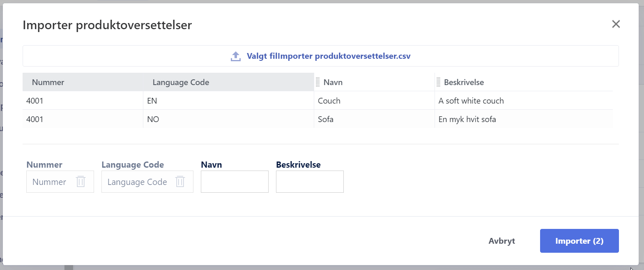Image resolution: width=644 pixels, height=270 pixels.
Task: Click the 'A soft white couch' cell
Action: pyautogui.click(x=471, y=101)
